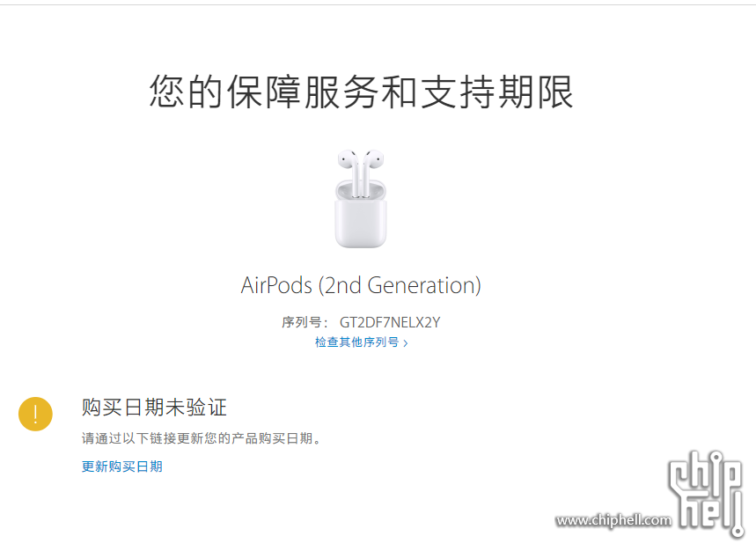The width and height of the screenshot is (756, 551).
Task: Open the 更新购买日期 link
Action: (x=122, y=467)
